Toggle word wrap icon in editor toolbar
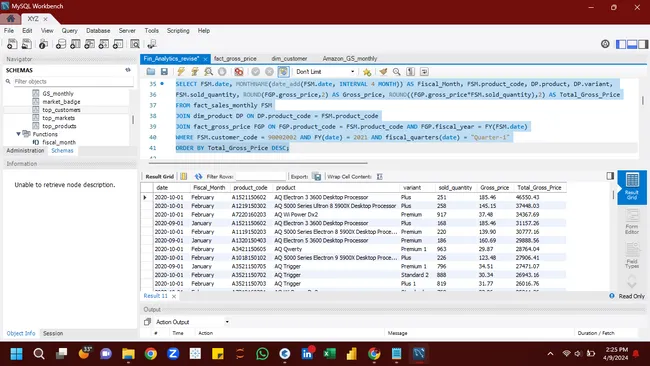The height and width of the screenshot is (366, 650). click(424, 72)
